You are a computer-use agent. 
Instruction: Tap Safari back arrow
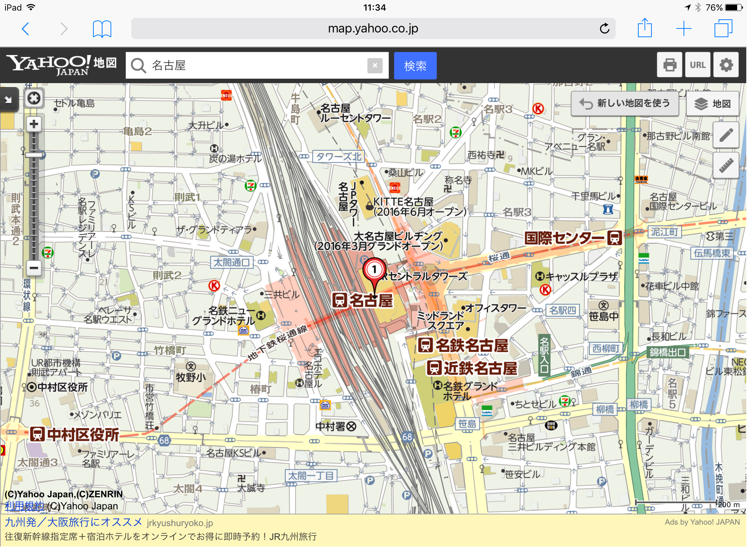(x=25, y=28)
